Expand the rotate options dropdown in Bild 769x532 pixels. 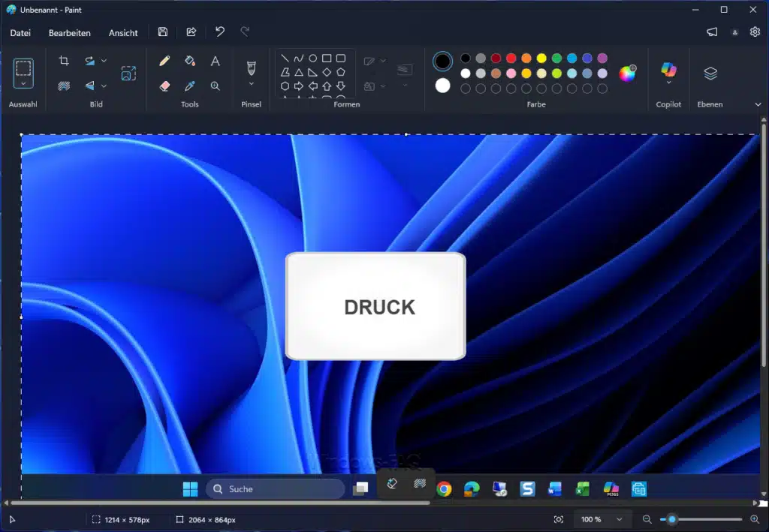104,61
